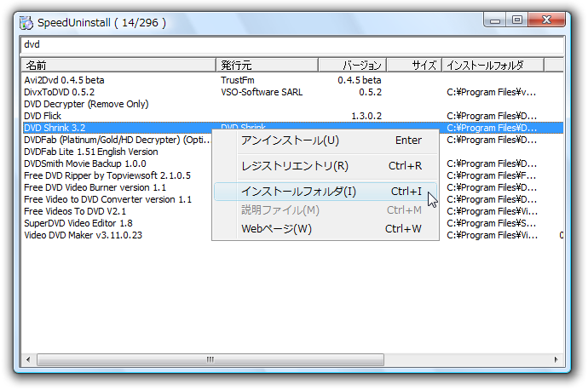The height and width of the screenshot is (390, 588).
Task: Sort by 名前 column header
Action: pos(118,66)
